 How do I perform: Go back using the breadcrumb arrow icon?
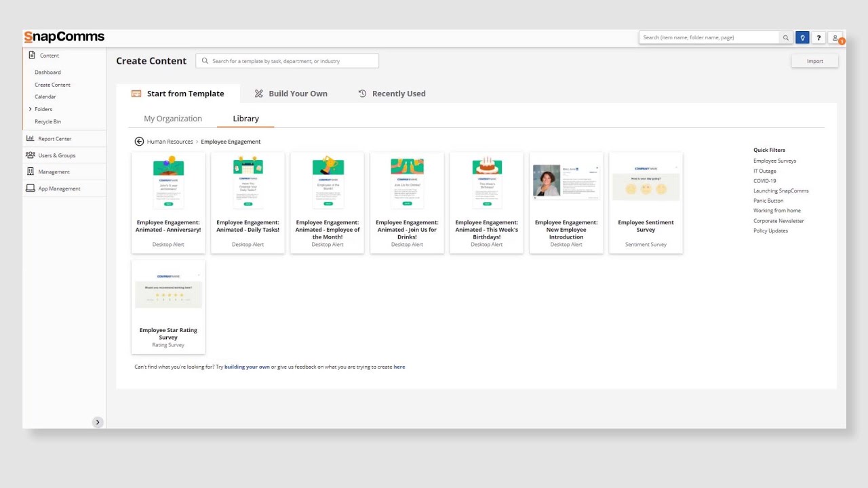point(139,142)
